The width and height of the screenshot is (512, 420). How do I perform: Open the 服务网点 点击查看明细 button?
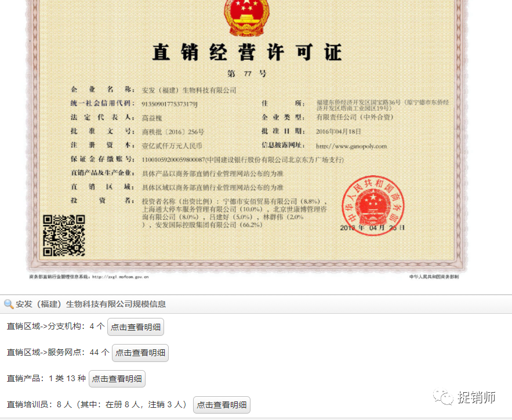[x=141, y=353]
